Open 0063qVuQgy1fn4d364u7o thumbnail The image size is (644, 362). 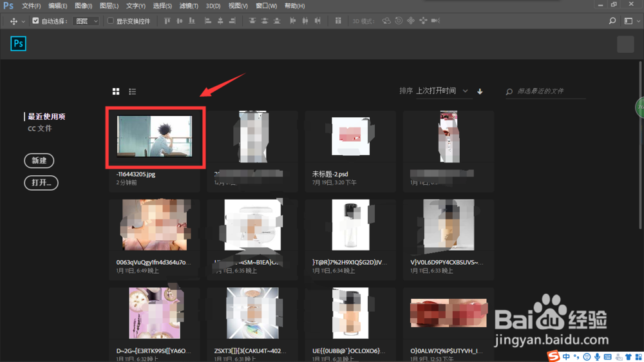coord(155,225)
